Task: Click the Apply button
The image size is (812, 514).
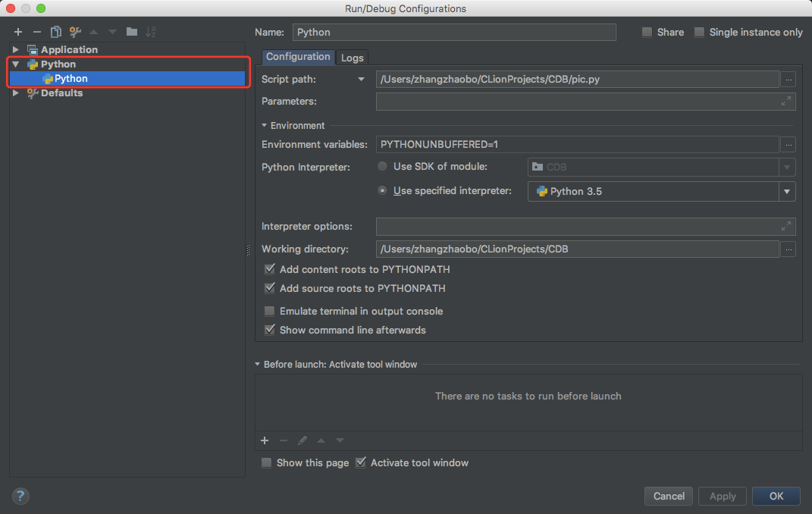Action: tap(723, 496)
